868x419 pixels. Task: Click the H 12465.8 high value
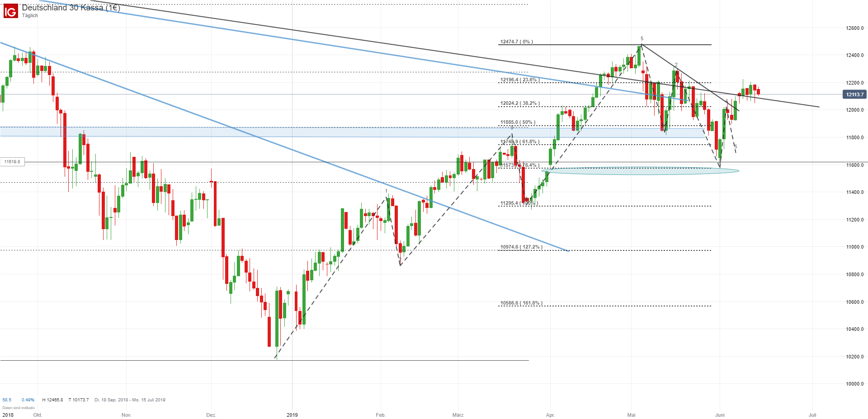[52, 400]
